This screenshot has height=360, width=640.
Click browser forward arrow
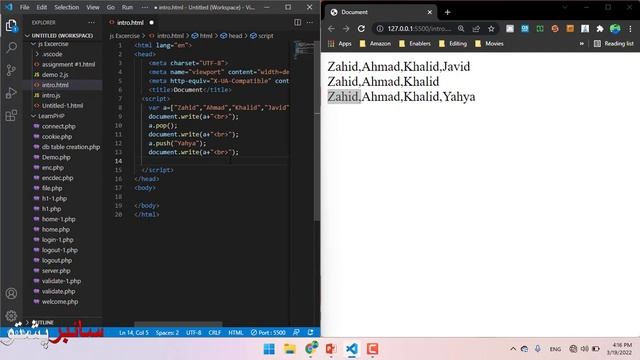click(x=346, y=29)
